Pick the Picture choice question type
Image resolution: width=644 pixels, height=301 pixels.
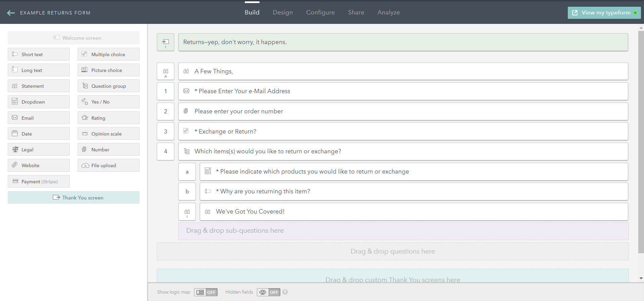point(108,70)
